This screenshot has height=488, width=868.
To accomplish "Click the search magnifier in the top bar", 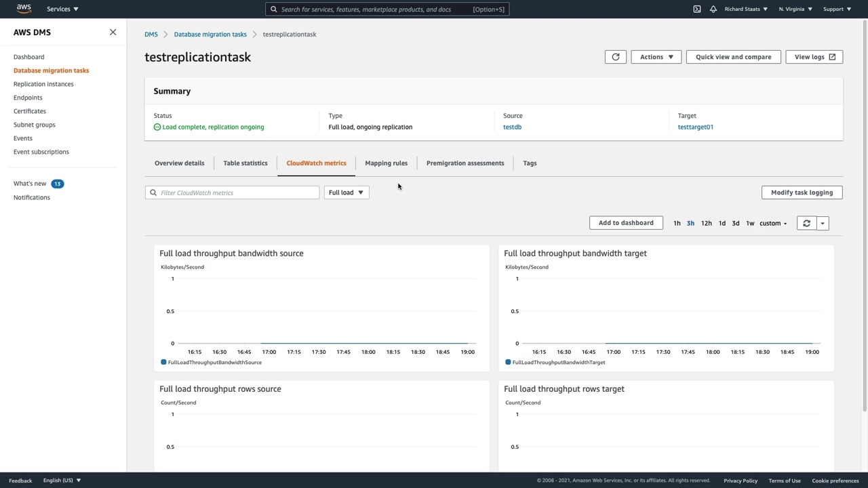I will 274,9.
